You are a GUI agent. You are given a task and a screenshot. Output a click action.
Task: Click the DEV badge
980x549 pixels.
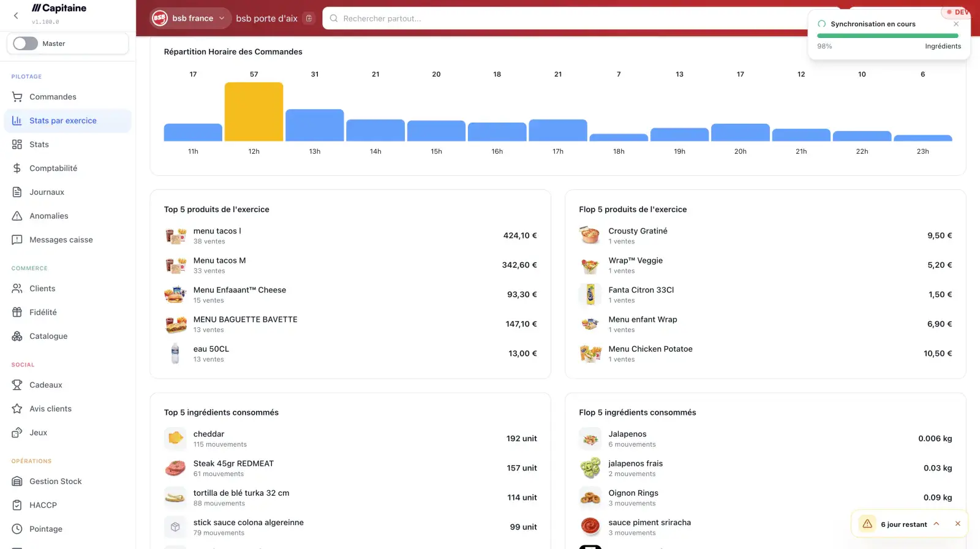pos(959,12)
